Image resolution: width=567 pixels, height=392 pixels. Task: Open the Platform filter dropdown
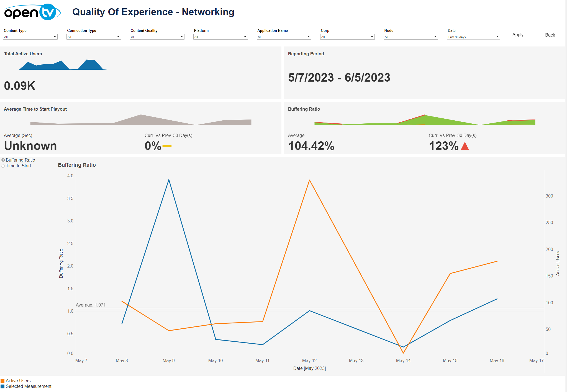220,37
